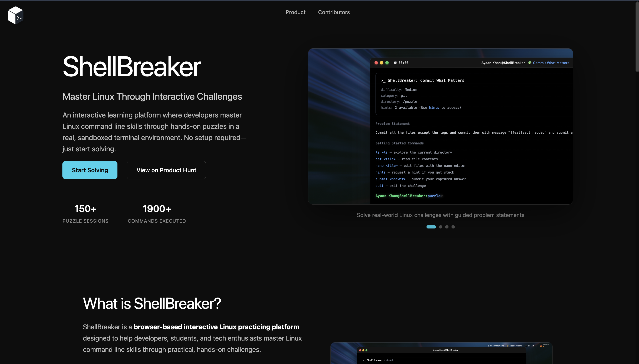Image resolution: width=639 pixels, height=364 pixels.
Task: Click the terminal prompt icon before ShellBreaker v1.0.0
Action: (364, 361)
